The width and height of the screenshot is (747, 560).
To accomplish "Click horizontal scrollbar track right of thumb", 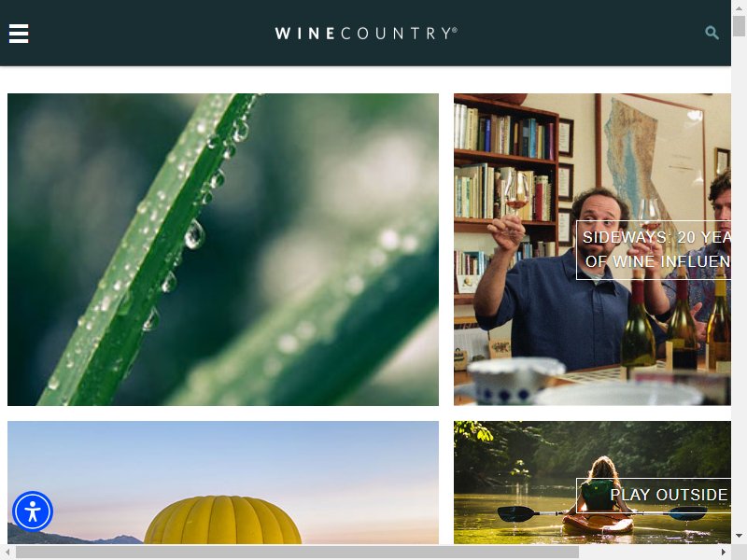I will pyautogui.click(x=648, y=552).
